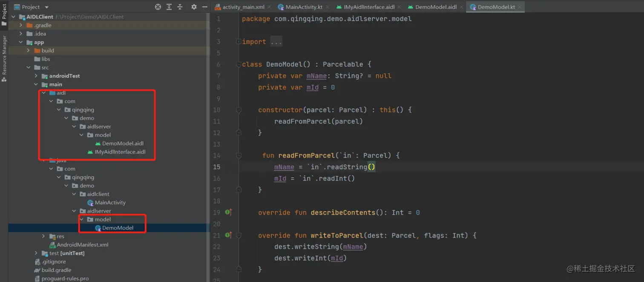
Task: Click the Collapse All icon in Project panel
Action: point(180,7)
